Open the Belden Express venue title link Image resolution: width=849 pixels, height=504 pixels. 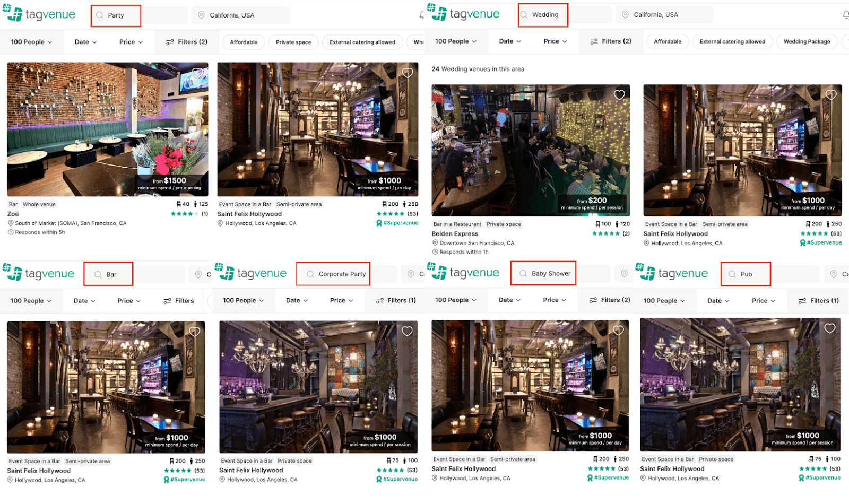(x=455, y=234)
